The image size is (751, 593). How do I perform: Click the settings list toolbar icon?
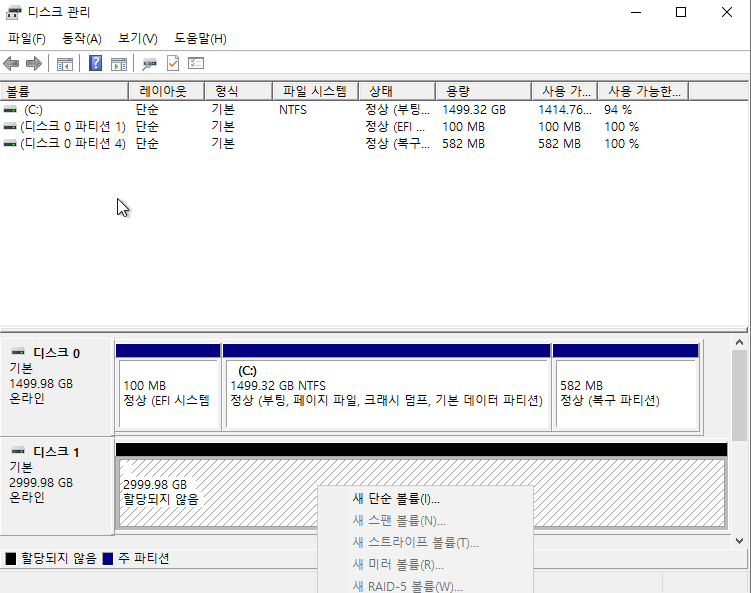[x=196, y=63]
